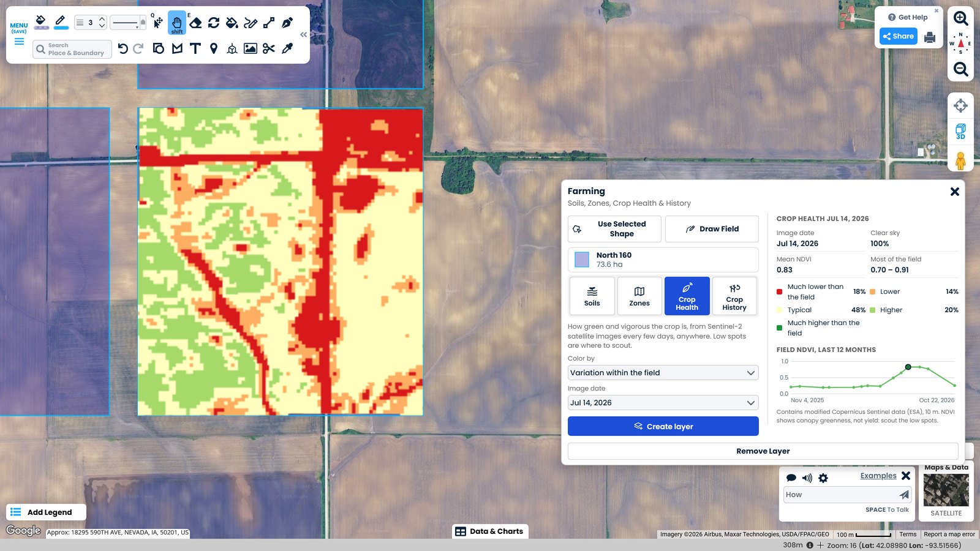Image resolution: width=980 pixels, height=551 pixels.
Task: Select the move/select arrow tool
Action: point(158,23)
